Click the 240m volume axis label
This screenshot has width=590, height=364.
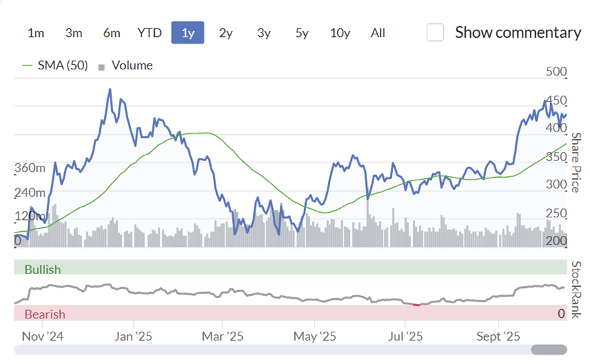(30, 193)
